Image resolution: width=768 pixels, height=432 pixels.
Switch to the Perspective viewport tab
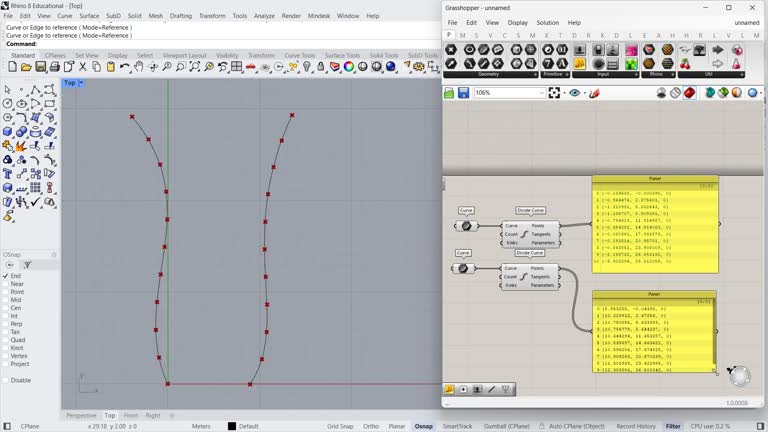[81, 415]
